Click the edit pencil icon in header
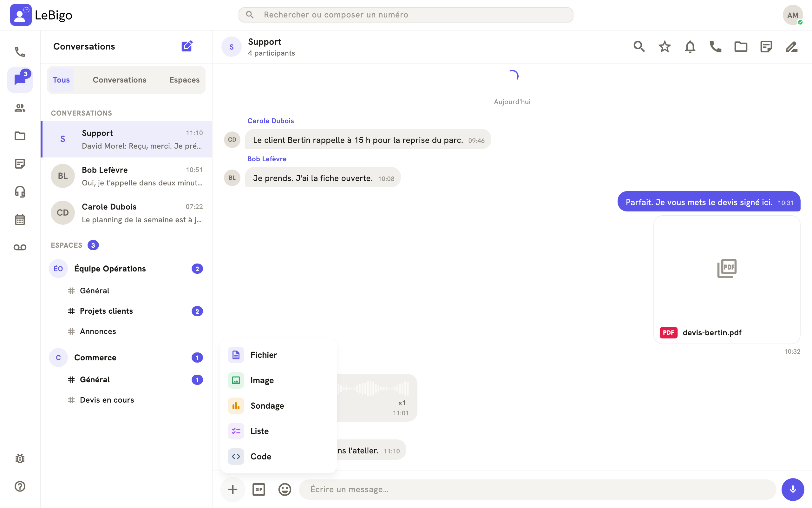The width and height of the screenshot is (812, 508). (791, 46)
